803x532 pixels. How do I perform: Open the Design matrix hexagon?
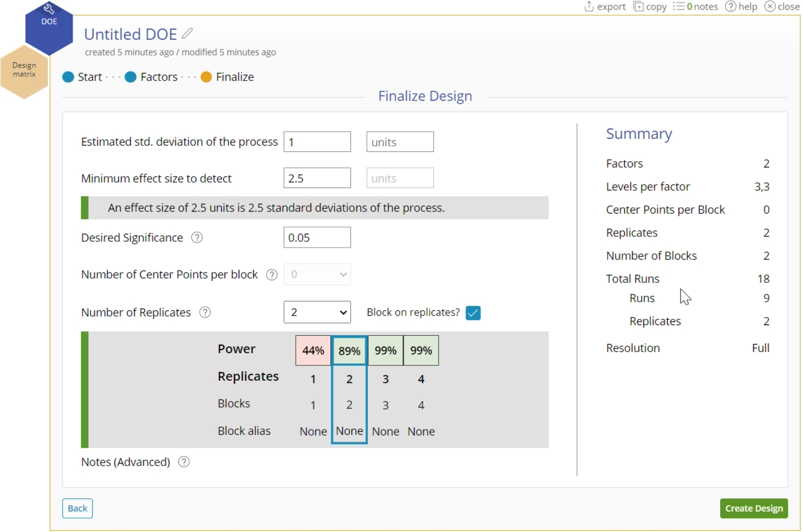tap(24, 71)
